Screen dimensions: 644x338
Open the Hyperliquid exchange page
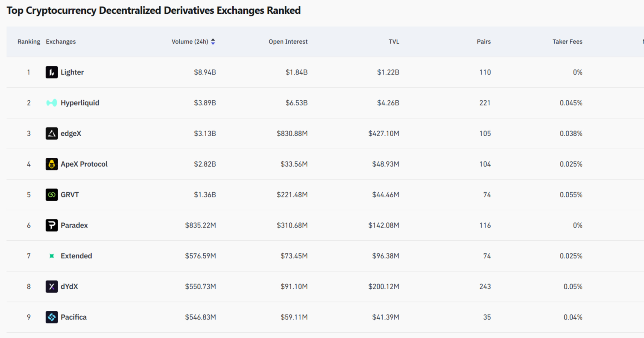coord(80,103)
